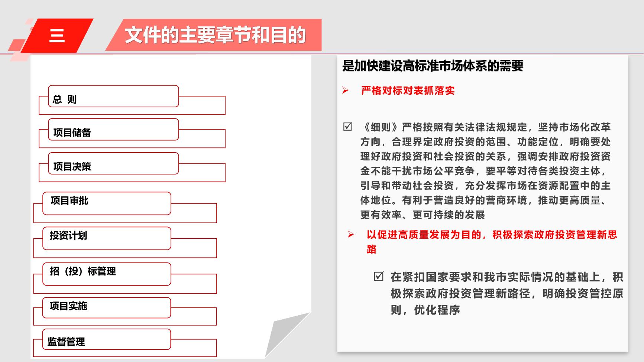Image resolution: width=644 pixels, height=362 pixels.
Task: Select the 监督管理 chapter box
Action: click(x=106, y=339)
